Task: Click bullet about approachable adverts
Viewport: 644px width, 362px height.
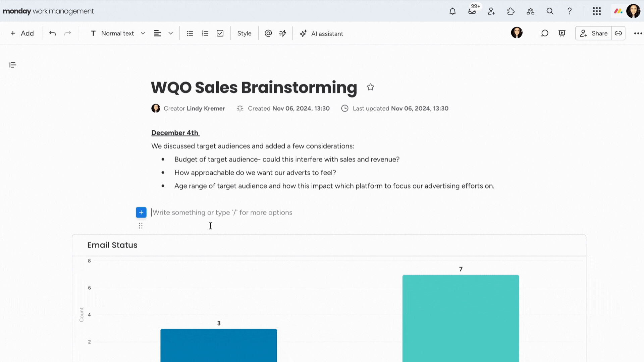Action: click(x=255, y=173)
